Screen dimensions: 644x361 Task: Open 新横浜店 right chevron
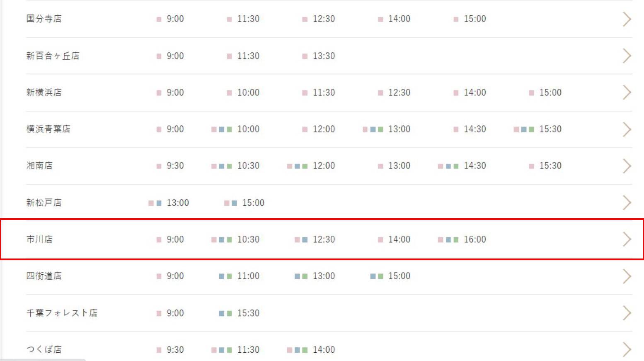point(627,93)
